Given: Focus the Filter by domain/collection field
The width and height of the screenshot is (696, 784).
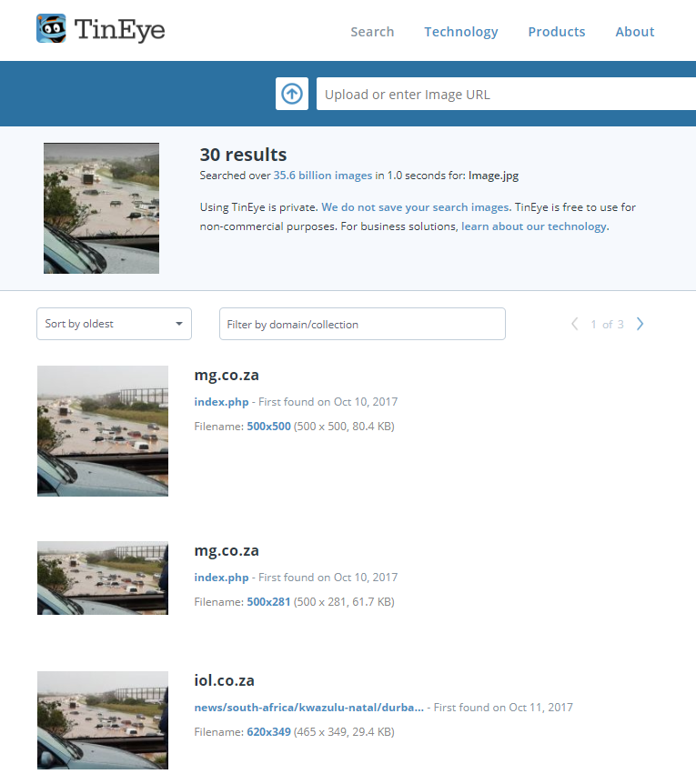Looking at the screenshot, I should [x=362, y=324].
